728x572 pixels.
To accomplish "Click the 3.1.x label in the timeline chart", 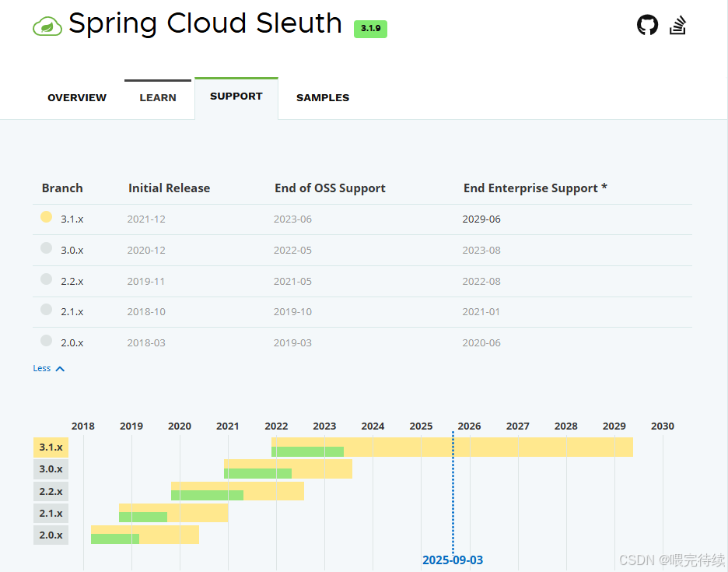I will tap(51, 447).
